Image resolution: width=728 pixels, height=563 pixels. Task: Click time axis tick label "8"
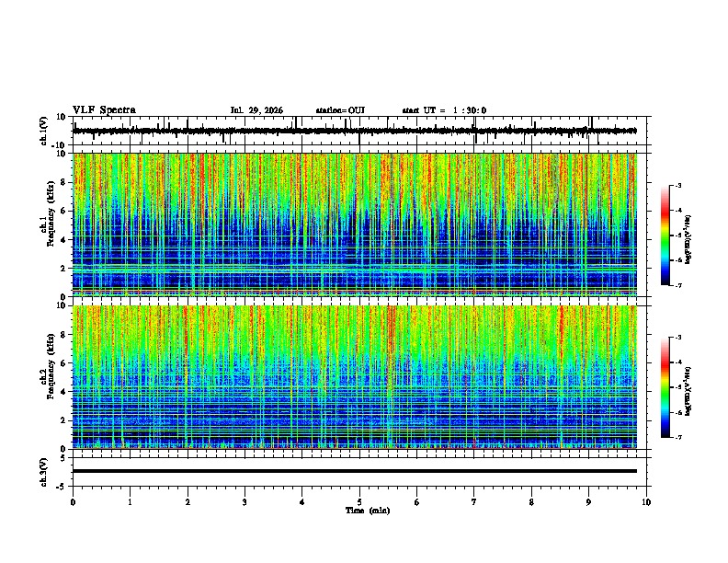point(531,502)
